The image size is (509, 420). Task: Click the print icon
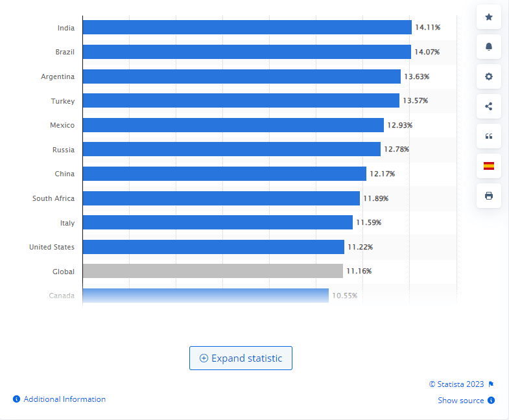tap(489, 196)
